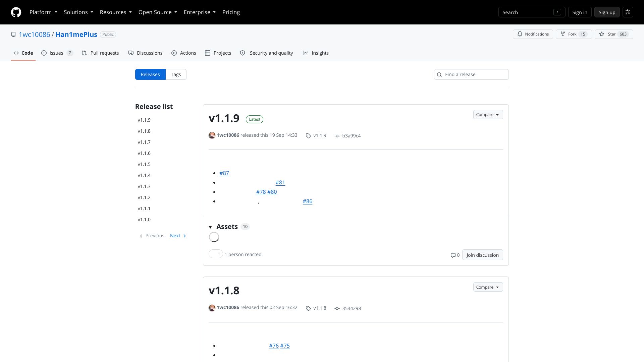Fork the Han1mePlus repository

(574, 34)
